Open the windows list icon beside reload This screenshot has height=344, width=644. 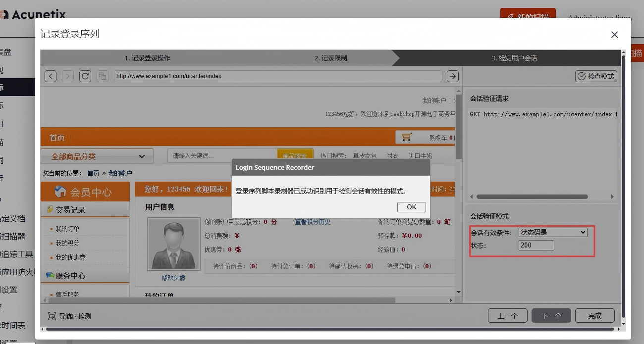[103, 76]
